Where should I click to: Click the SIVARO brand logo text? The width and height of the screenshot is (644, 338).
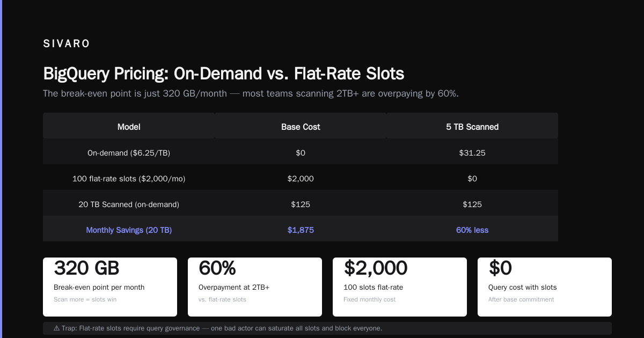[x=67, y=44]
